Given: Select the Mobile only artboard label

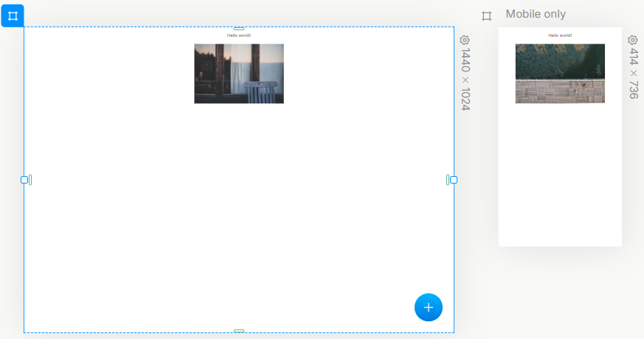Looking at the screenshot, I should coord(536,15).
